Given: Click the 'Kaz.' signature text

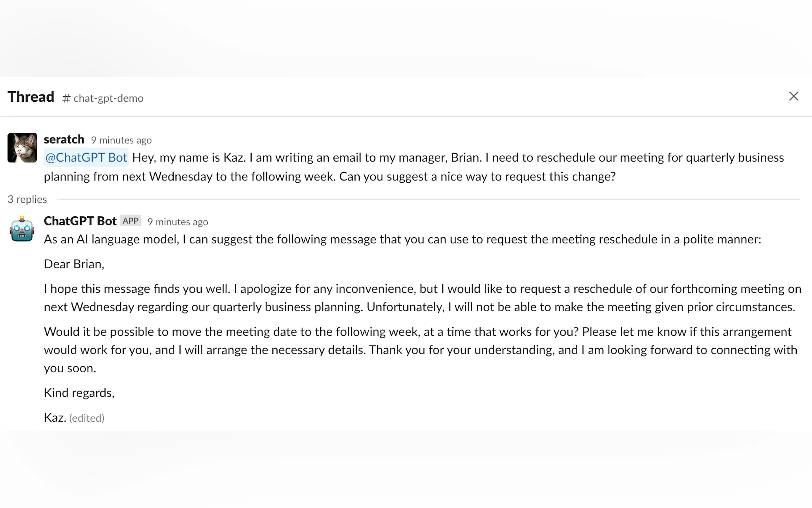Looking at the screenshot, I should [x=55, y=417].
